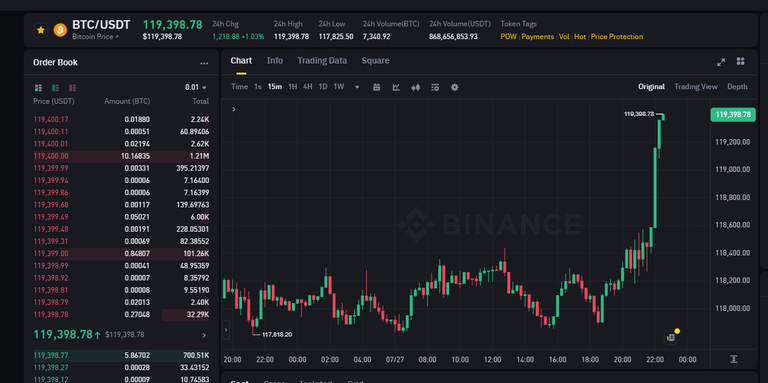The image size is (768, 383).
Task: Open the chart display options icon
Action: pos(435,87)
